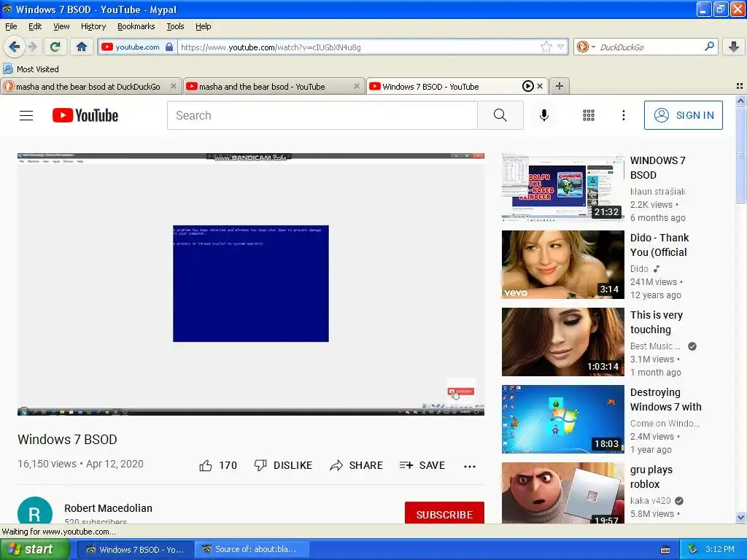
Task: Close the masha and the bear bsod YouTube tab
Action: pyautogui.click(x=356, y=86)
